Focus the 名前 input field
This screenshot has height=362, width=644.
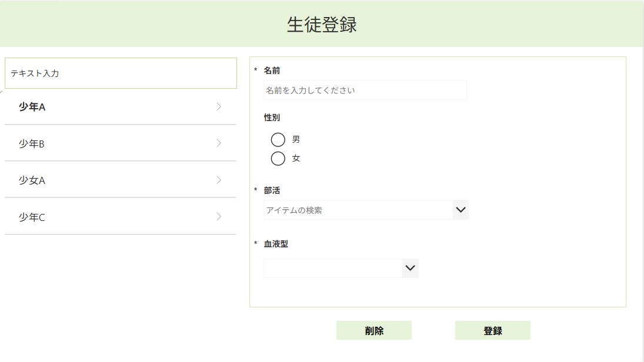(365, 90)
